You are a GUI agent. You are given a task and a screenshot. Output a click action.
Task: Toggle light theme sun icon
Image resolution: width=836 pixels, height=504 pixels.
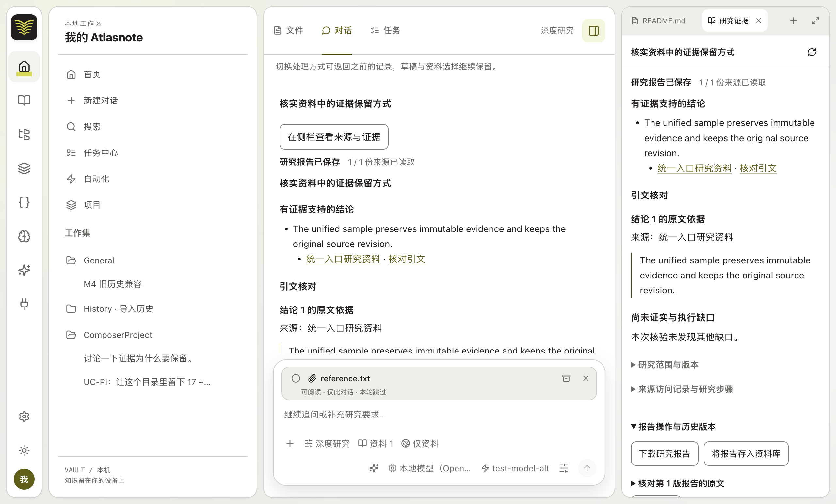(24, 450)
